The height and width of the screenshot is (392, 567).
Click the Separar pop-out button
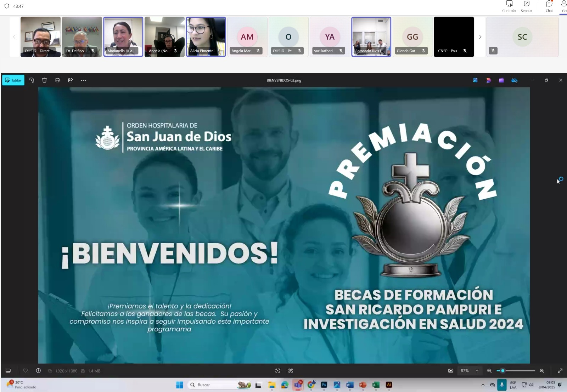527,6
